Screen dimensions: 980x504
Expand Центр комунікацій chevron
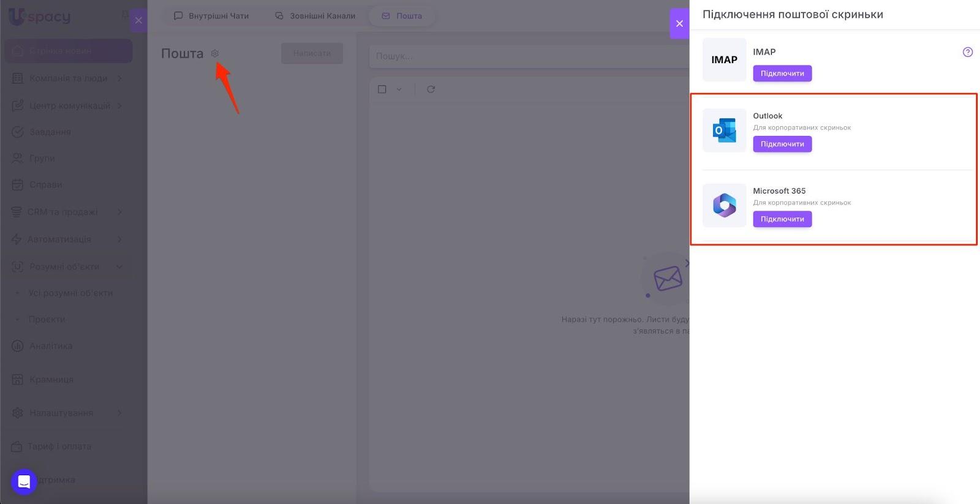point(119,105)
